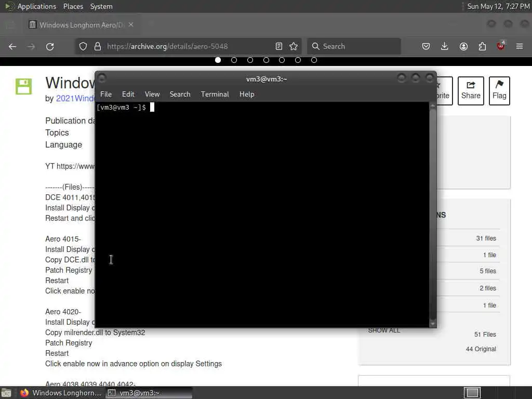
Task: Switch to vm3@vm3 terminal taskbar button
Action: click(149, 393)
